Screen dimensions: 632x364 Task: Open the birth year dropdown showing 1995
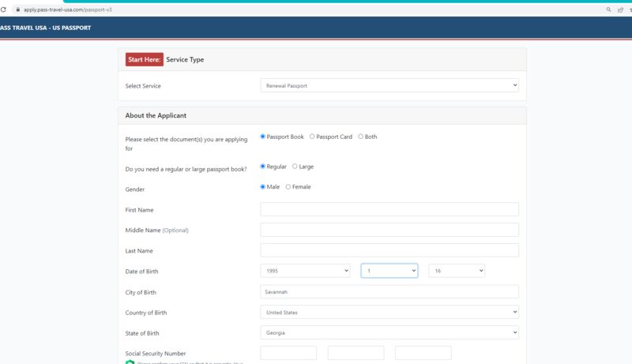tap(305, 271)
